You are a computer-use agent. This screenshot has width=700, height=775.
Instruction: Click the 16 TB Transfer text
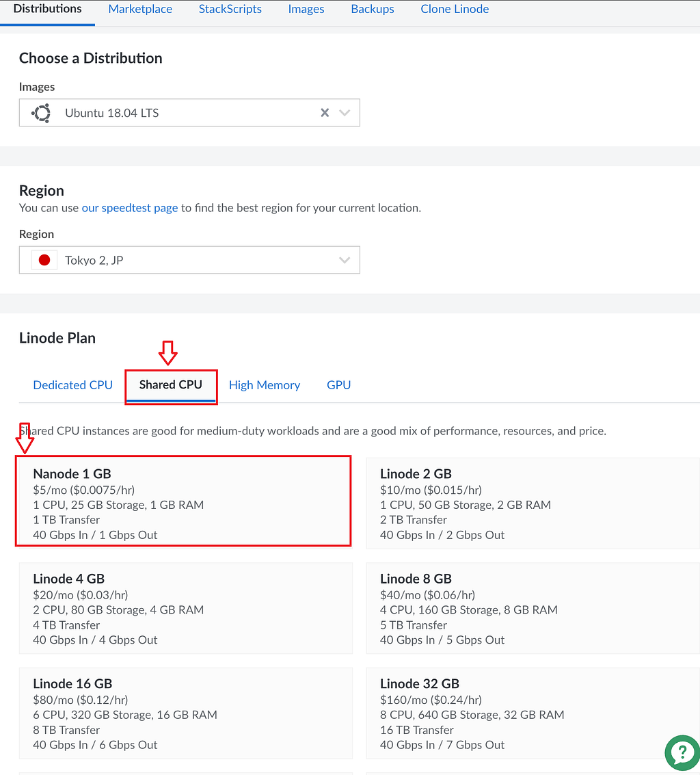(x=416, y=730)
